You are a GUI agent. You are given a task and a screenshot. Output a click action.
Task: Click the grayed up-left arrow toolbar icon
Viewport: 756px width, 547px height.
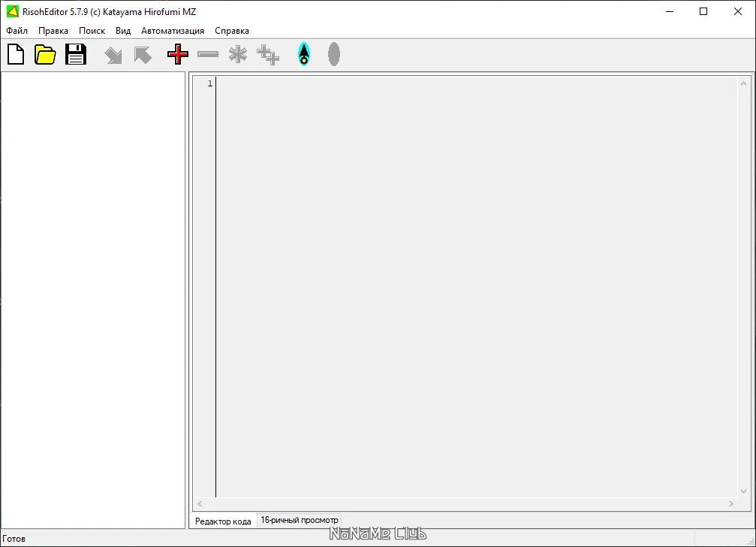coord(143,55)
